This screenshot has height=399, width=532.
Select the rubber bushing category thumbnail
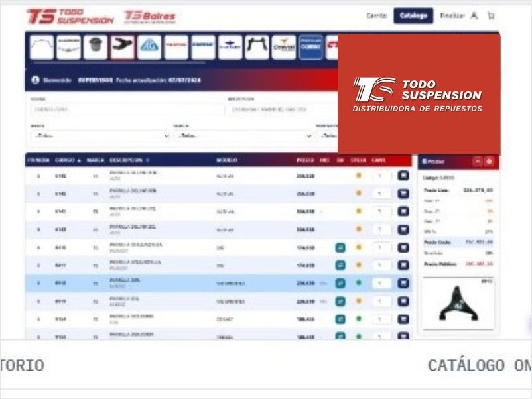coord(96,47)
